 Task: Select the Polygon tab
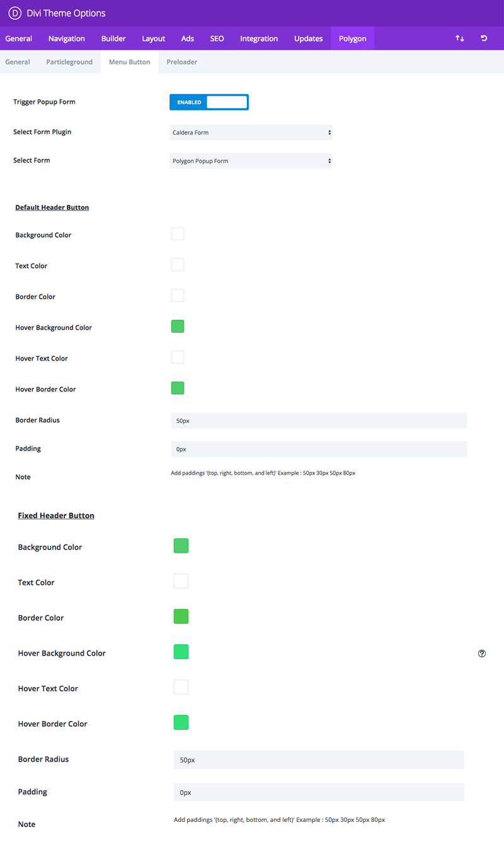[353, 38]
